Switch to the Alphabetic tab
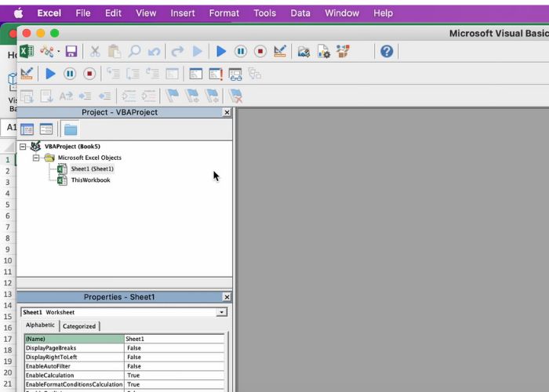Viewport: 549px width, 392px height. [40, 325]
